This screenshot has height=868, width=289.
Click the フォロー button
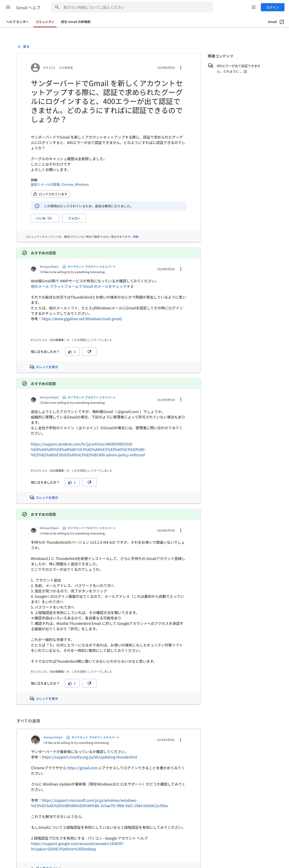pyautogui.click(x=74, y=218)
